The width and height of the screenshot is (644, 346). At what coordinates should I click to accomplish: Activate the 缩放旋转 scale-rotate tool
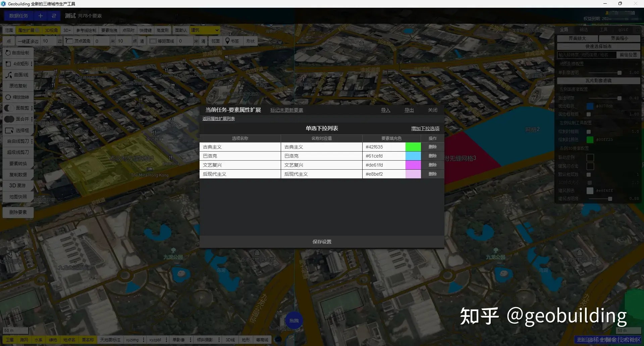tap(18, 97)
